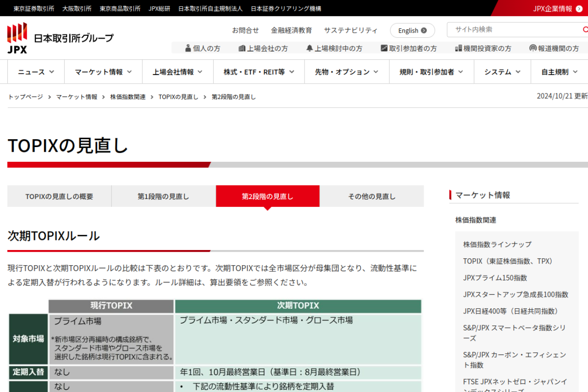Open S&P/JPX カーボン・エフィシェント指数 link
Screen dimensions: 588x392
514,360
